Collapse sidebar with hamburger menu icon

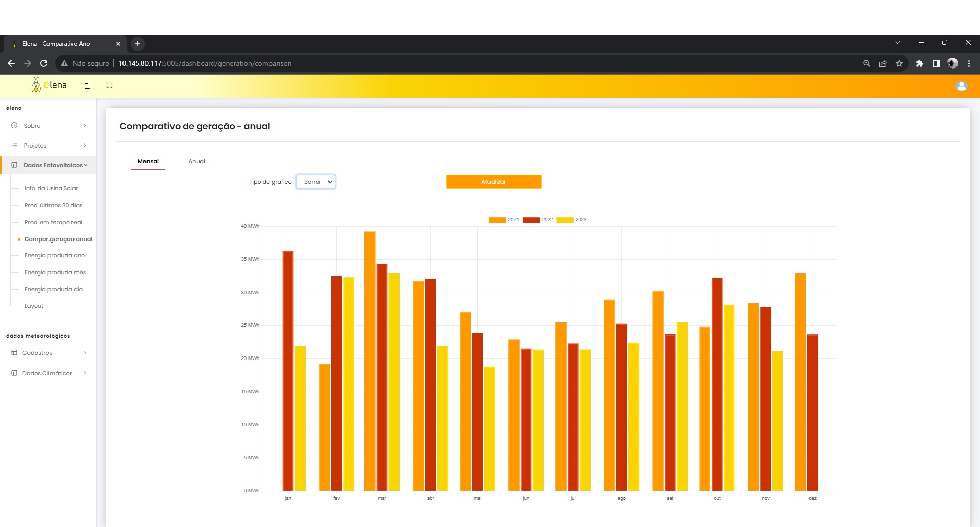point(88,86)
